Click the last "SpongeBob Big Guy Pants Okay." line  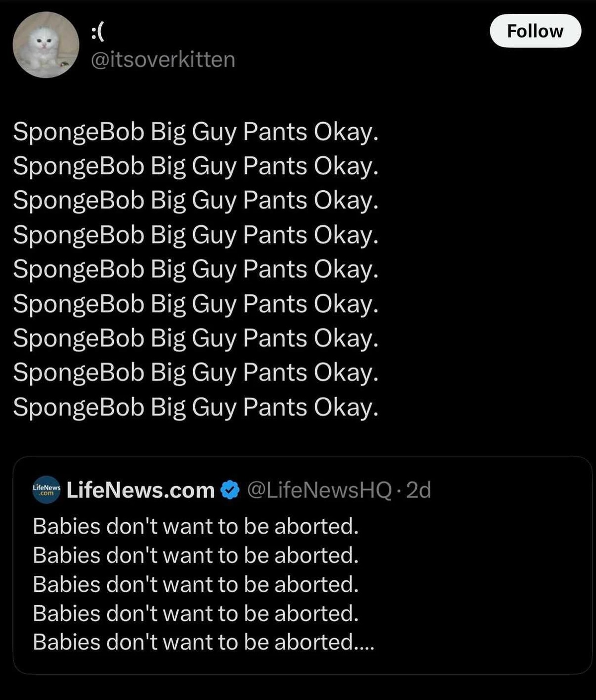pyautogui.click(x=196, y=408)
